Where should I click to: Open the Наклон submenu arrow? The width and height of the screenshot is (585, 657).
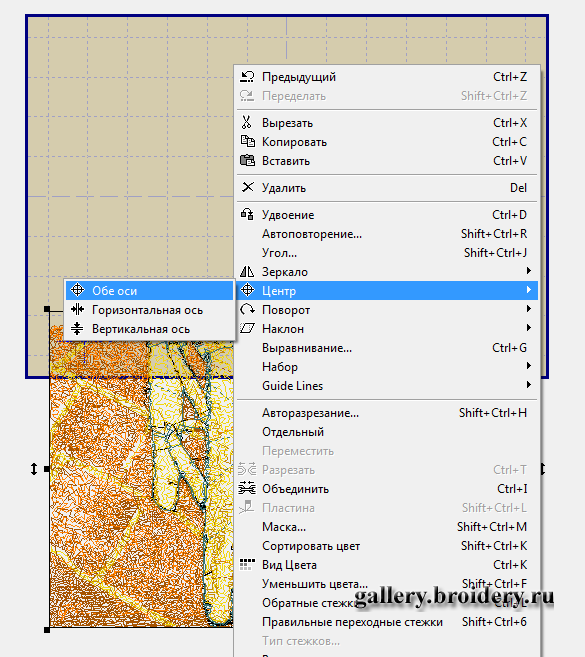[x=529, y=328]
